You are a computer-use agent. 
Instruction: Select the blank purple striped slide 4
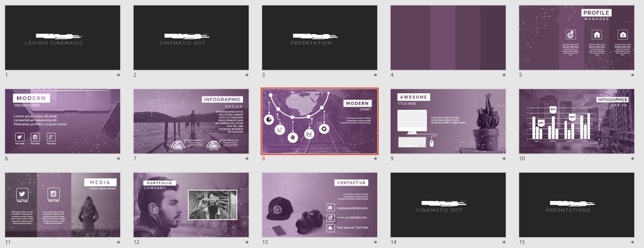(448, 38)
